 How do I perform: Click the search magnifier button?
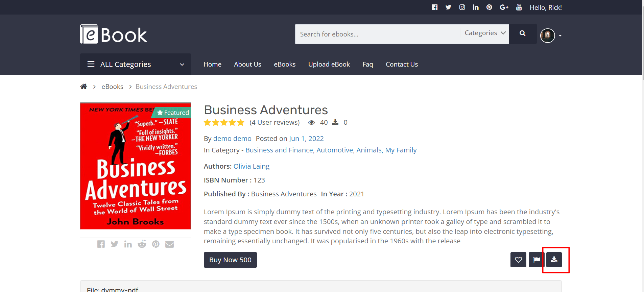522,33
